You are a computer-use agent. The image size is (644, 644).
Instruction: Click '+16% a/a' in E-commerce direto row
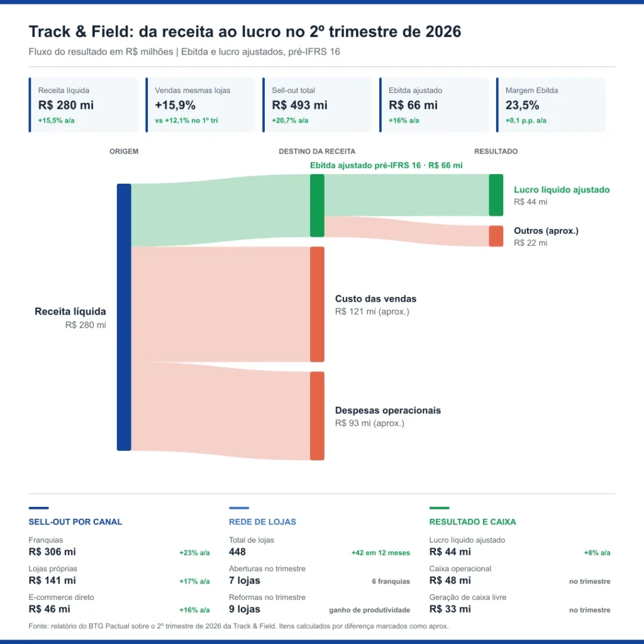[x=194, y=610]
